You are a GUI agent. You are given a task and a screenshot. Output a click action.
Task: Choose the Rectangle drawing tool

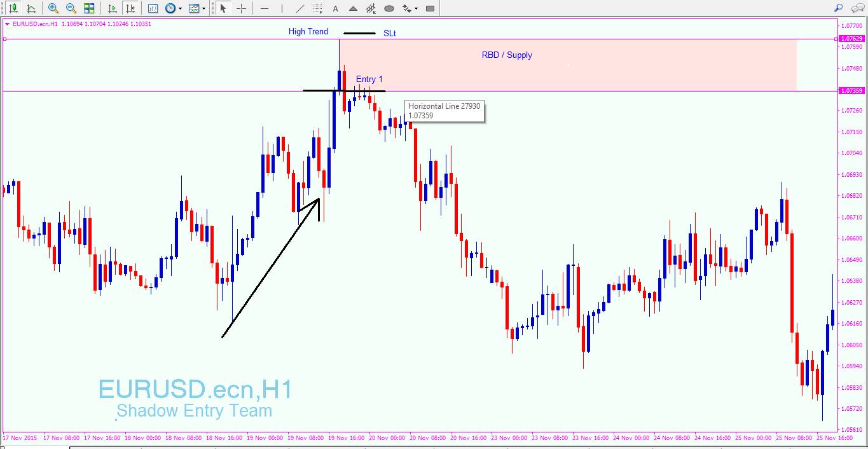(429, 8)
